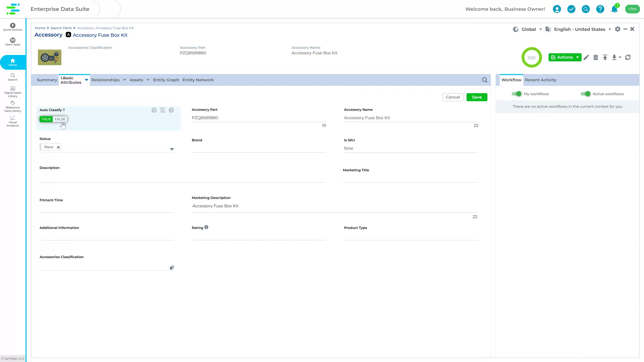Turn off the Active workflows toggle
The image size is (644, 362).
[x=587, y=94]
